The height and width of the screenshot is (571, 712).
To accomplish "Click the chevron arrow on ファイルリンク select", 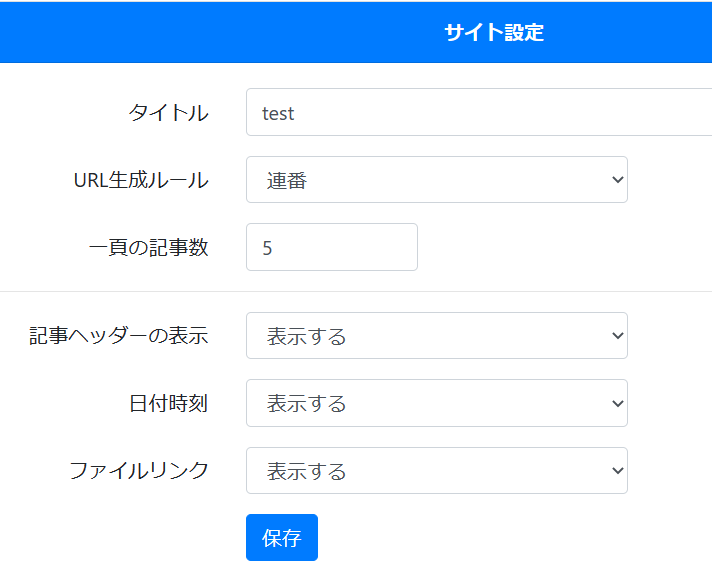I will click(x=616, y=470).
